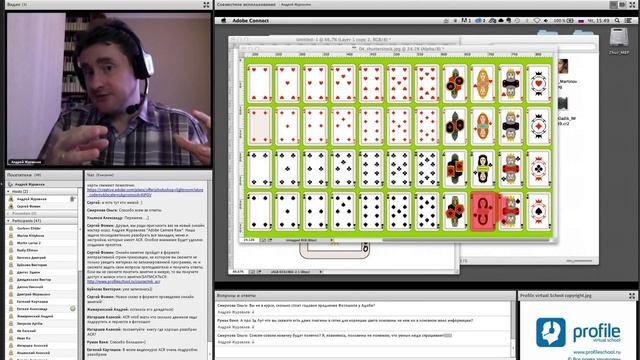Collapse the Hosts (2) group
The image size is (640, 360).
pyautogui.click(x=8, y=191)
